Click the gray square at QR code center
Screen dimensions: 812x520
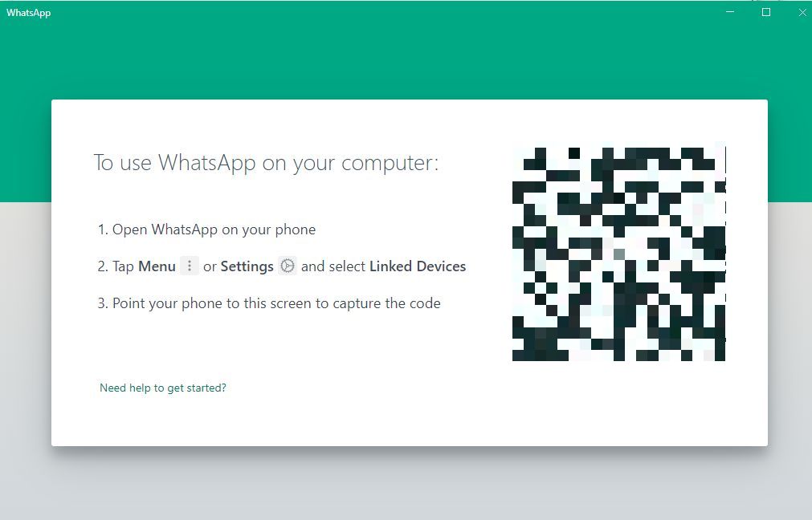(619, 254)
